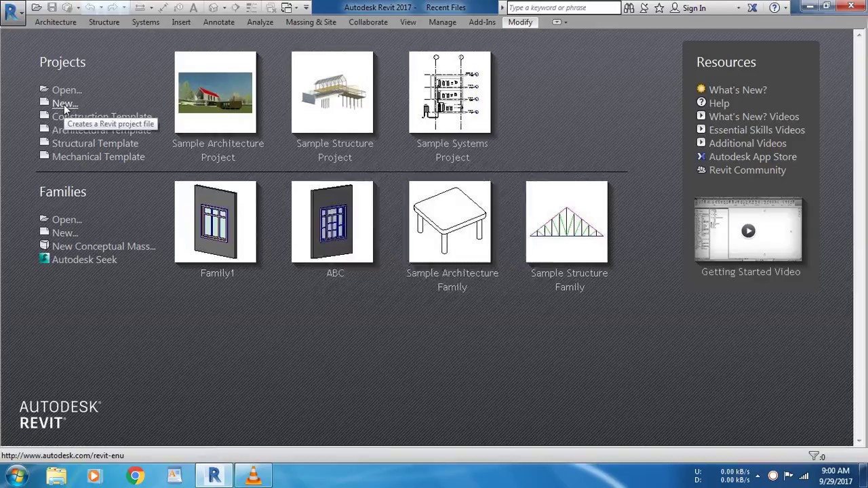Open Essential Skills Videos link
Viewport: 868px width, 488px height.
[x=757, y=129]
